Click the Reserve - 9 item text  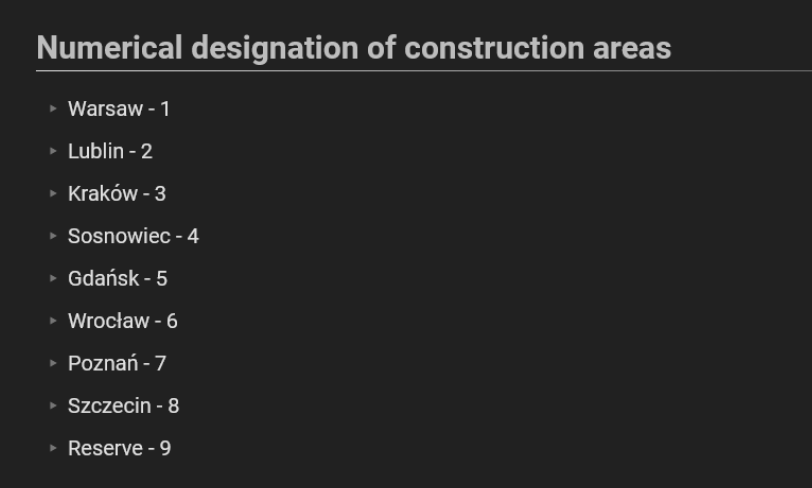pos(119,449)
